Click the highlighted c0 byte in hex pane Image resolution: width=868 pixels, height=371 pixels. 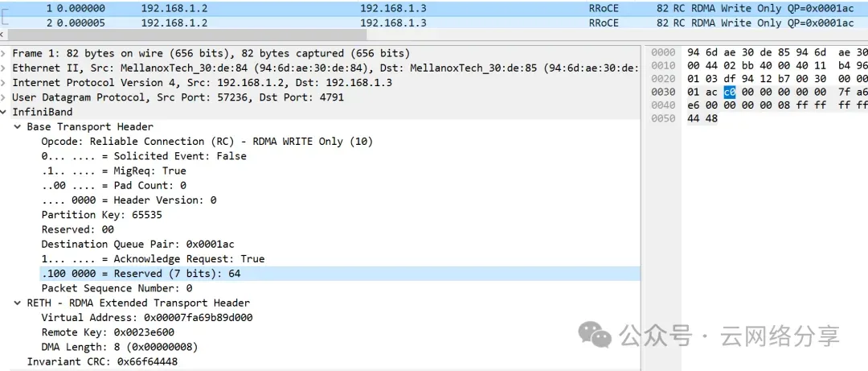730,93
